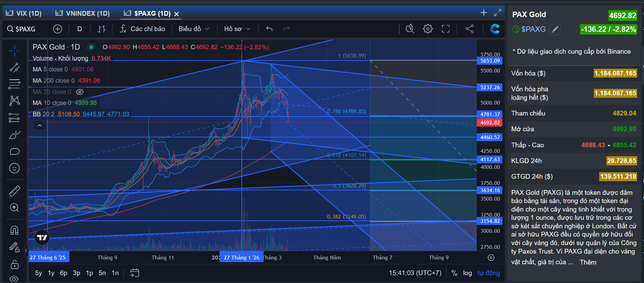Toggle log scale for the chart
The width and height of the screenshot is (644, 283).
tap(468, 273)
